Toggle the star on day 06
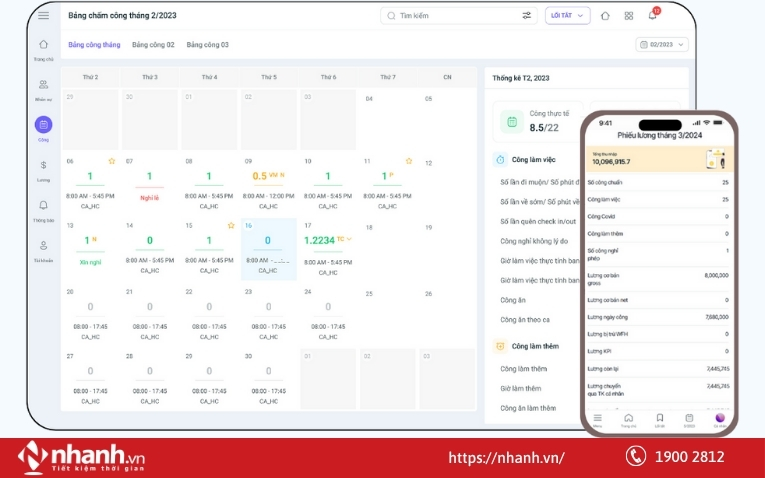 coord(112,161)
